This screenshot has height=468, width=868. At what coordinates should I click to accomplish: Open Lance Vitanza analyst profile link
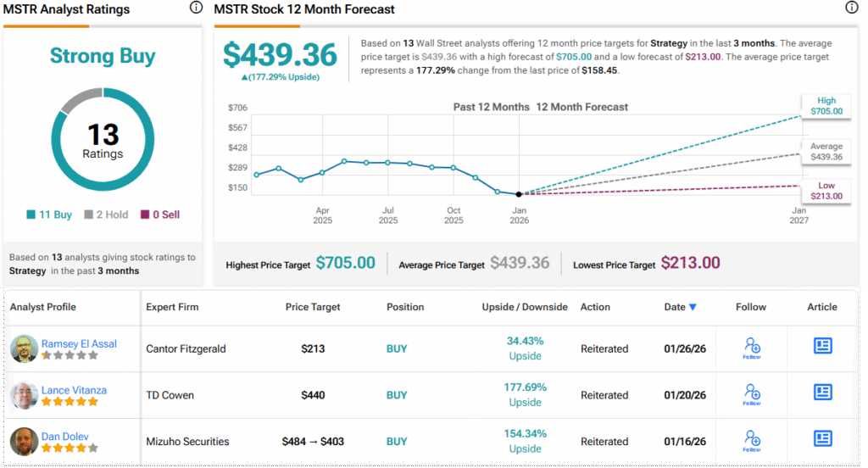(x=75, y=390)
